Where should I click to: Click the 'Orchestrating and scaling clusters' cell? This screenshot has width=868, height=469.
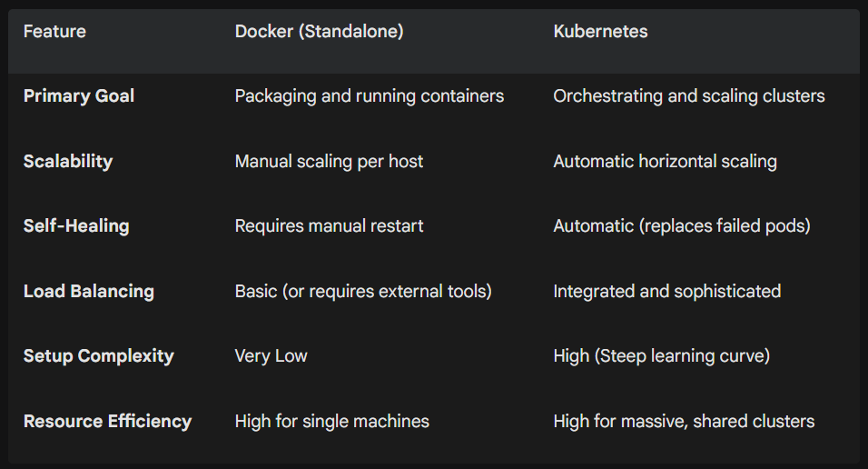[688, 96]
